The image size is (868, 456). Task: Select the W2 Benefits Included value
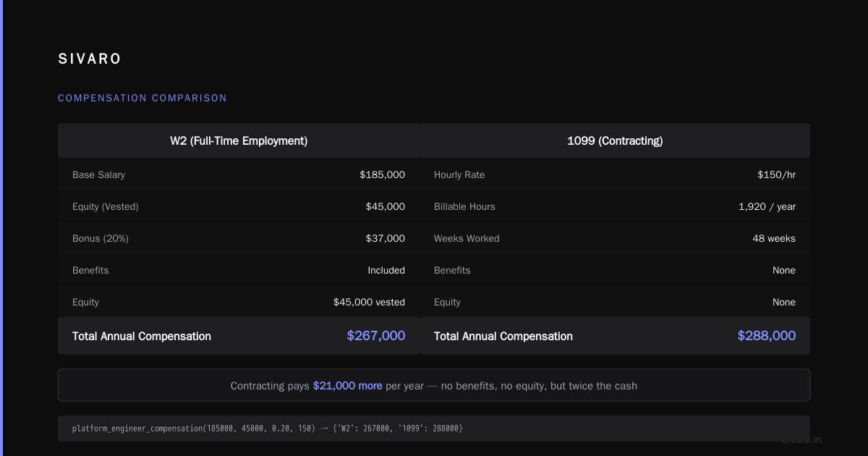point(386,270)
